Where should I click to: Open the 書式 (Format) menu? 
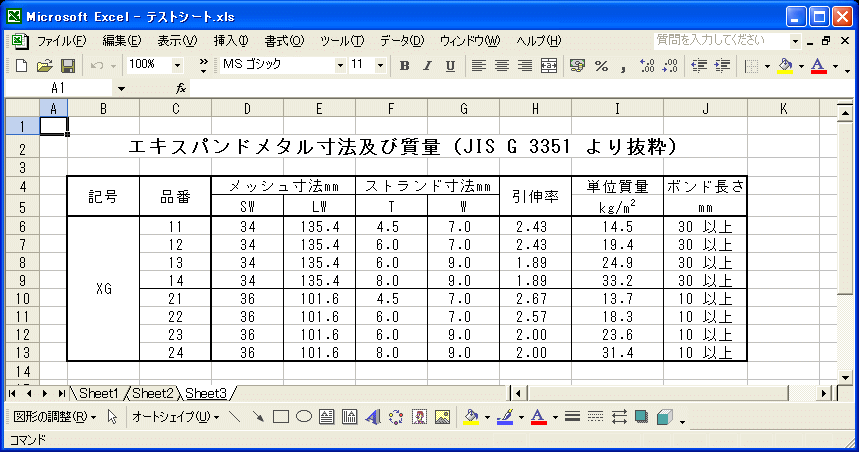tap(283, 41)
